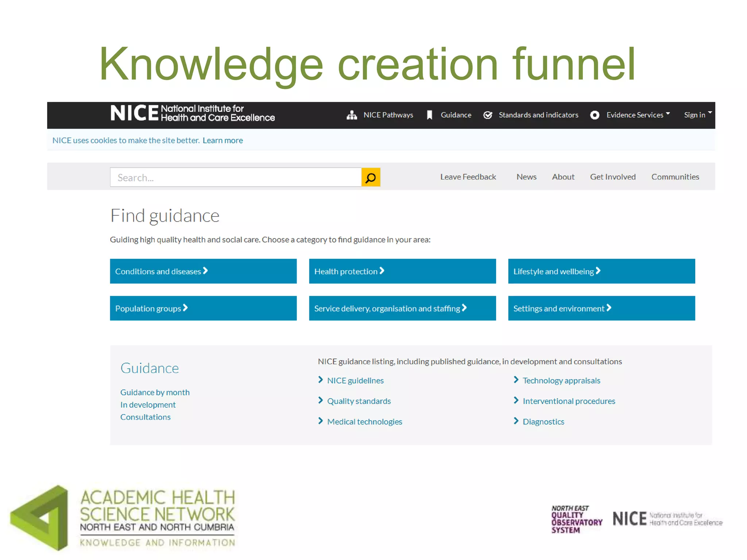Focus the Search input field
Screen dimensions: 747x560
click(x=236, y=177)
